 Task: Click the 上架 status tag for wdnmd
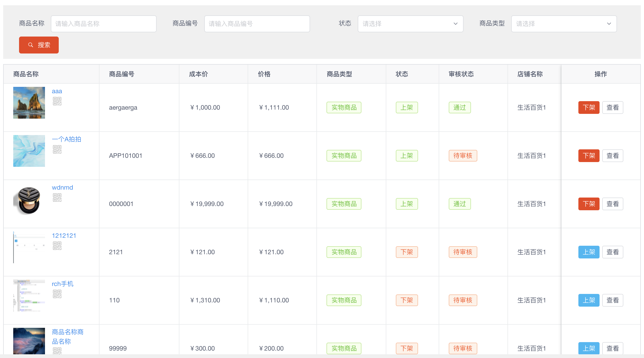click(x=407, y=204)
